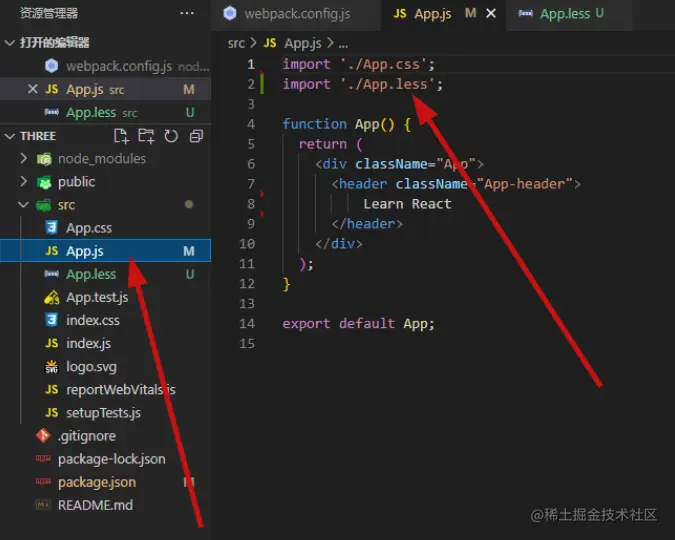This screenshot has width=675, height=540.
Task: Refresh the explorer with the refresh icon
Action: pos(171,136)
